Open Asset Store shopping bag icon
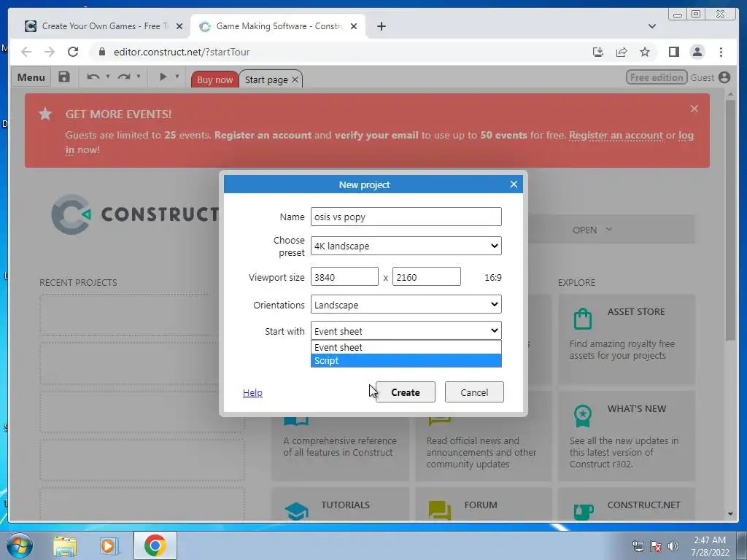 pos(583,319)
